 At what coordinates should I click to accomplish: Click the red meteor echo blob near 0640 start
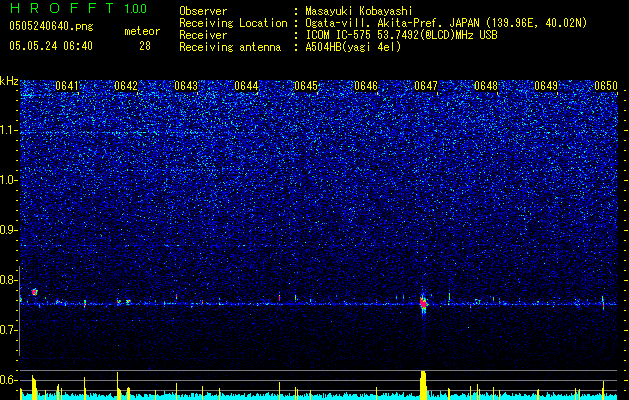[34, 292]
